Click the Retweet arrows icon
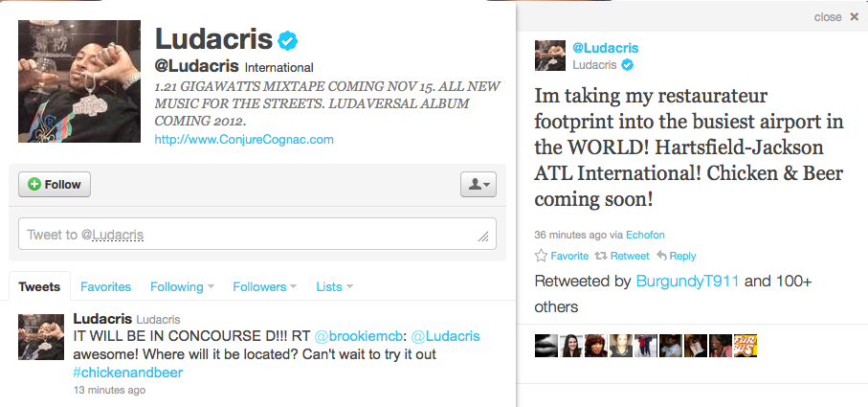Viewport: 868px width, 407px height. tap(601, 256)
